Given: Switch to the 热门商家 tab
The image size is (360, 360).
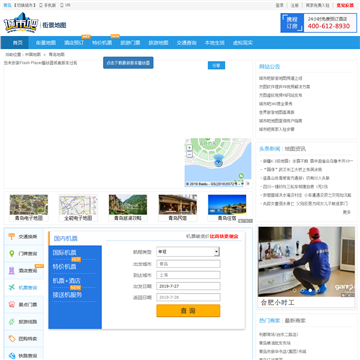Looking at the screenshot, I should pos(269,320).
